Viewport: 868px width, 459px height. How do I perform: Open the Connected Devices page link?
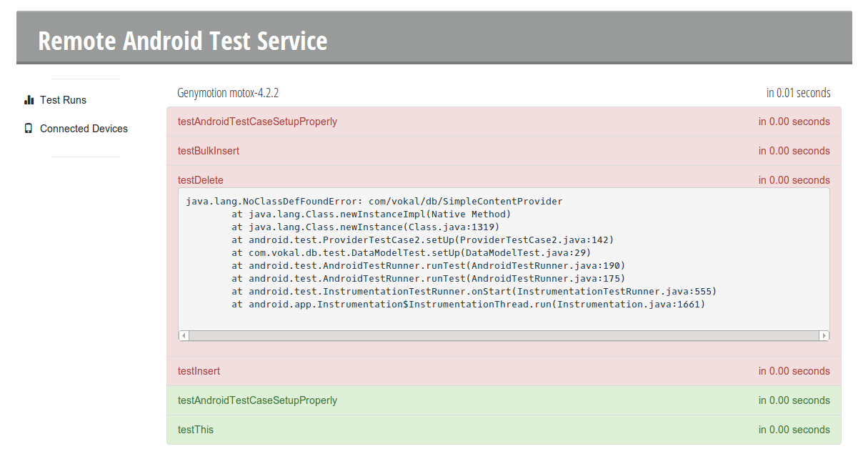click(84, 129)
